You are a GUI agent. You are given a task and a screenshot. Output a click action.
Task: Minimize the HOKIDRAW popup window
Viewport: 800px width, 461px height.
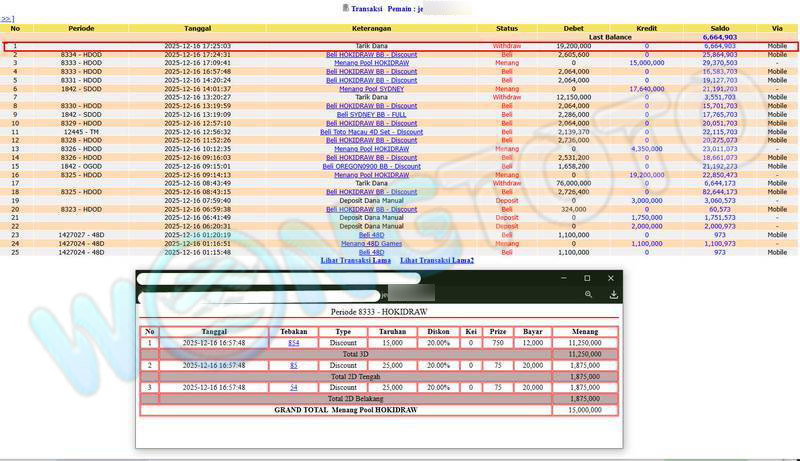pos(562,278)
